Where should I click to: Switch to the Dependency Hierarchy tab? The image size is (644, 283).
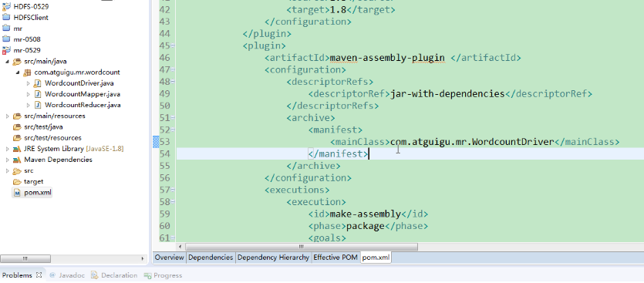tap(273, 258)
